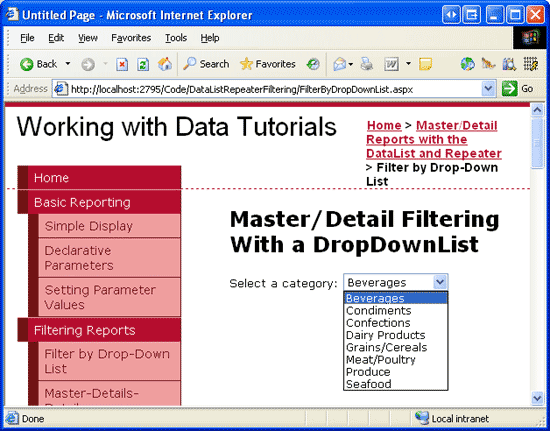Screen dimensions: 550x431
Task: Click the vertical scrollbar down arrow
Action: pos(537,398)
